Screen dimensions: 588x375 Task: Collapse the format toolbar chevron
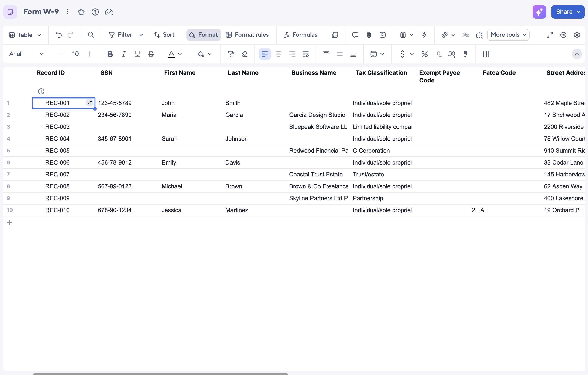click(577, 54)
